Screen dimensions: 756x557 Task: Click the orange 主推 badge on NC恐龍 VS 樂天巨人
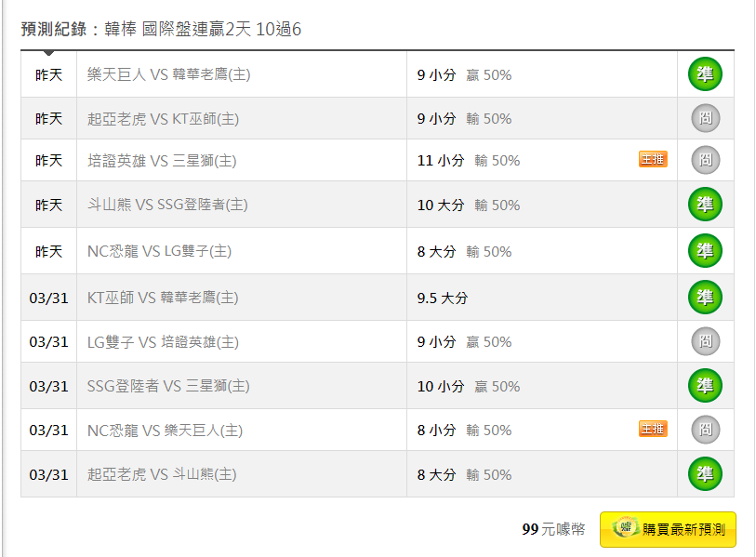(653, 429)
